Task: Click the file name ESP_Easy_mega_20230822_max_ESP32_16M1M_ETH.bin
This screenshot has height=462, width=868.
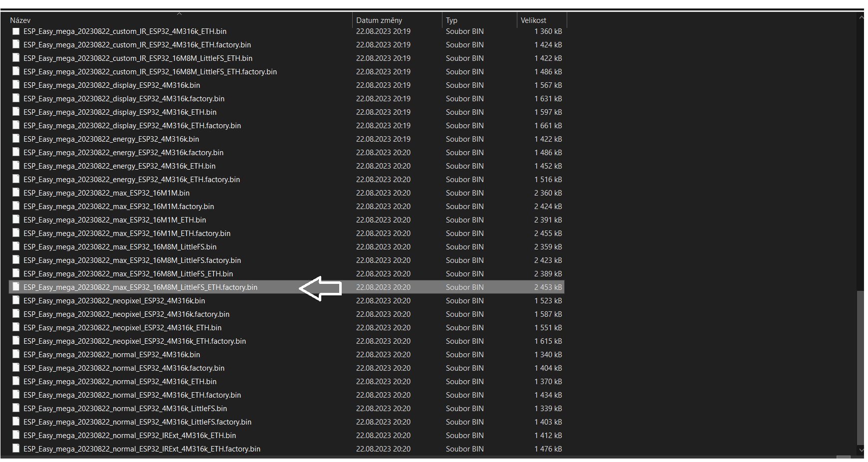Action: click(x=115, y=220)
